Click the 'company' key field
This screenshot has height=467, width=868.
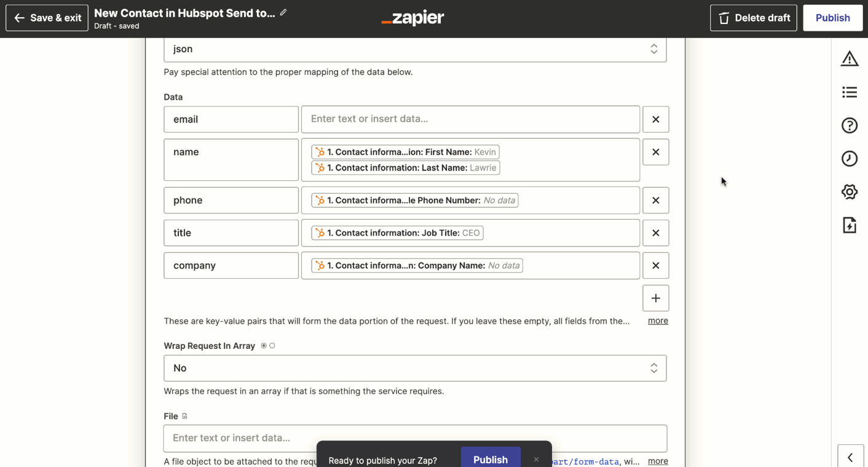[231, 266]
